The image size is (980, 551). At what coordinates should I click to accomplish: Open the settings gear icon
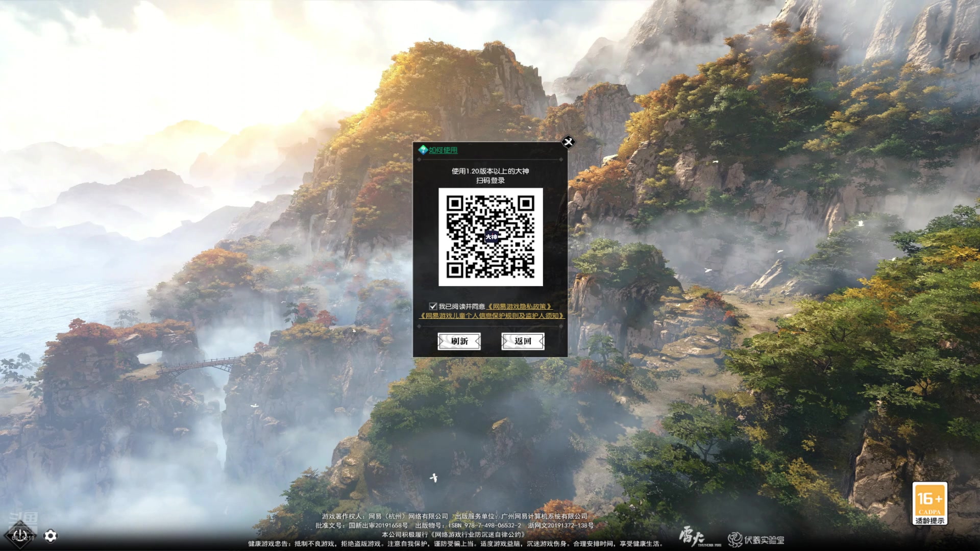tap(51, 536)
